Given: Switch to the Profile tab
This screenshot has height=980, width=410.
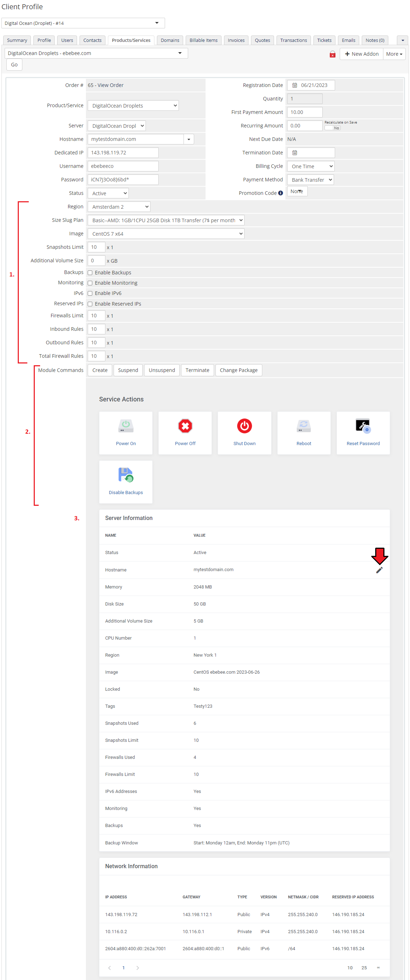Looking at the screenshot, I should (x=44, y=40).
